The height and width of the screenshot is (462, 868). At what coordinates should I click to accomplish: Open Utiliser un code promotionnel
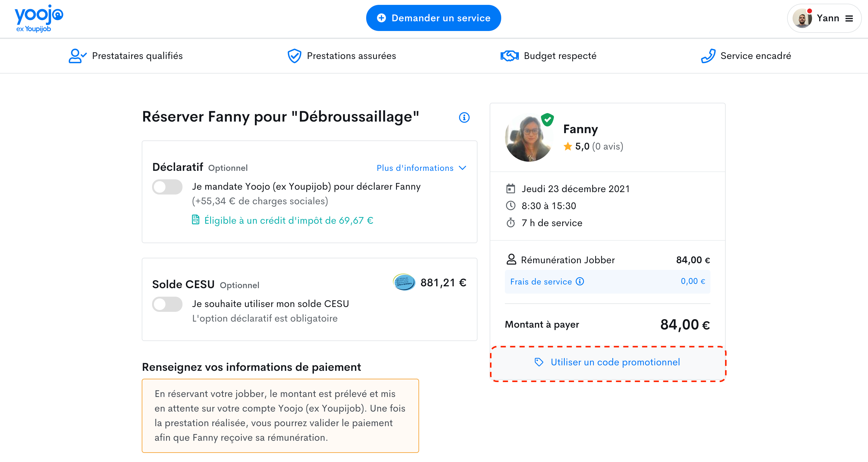click(607, 362)
